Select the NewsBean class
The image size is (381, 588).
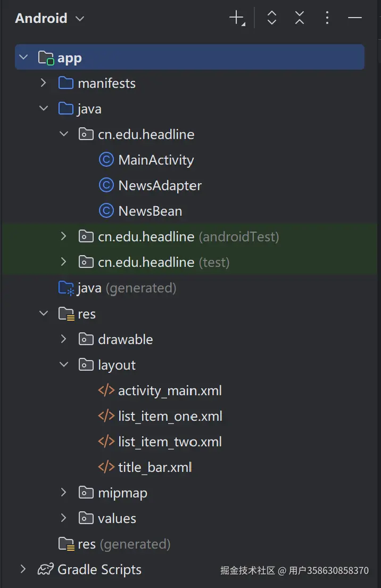click(150, 211)
